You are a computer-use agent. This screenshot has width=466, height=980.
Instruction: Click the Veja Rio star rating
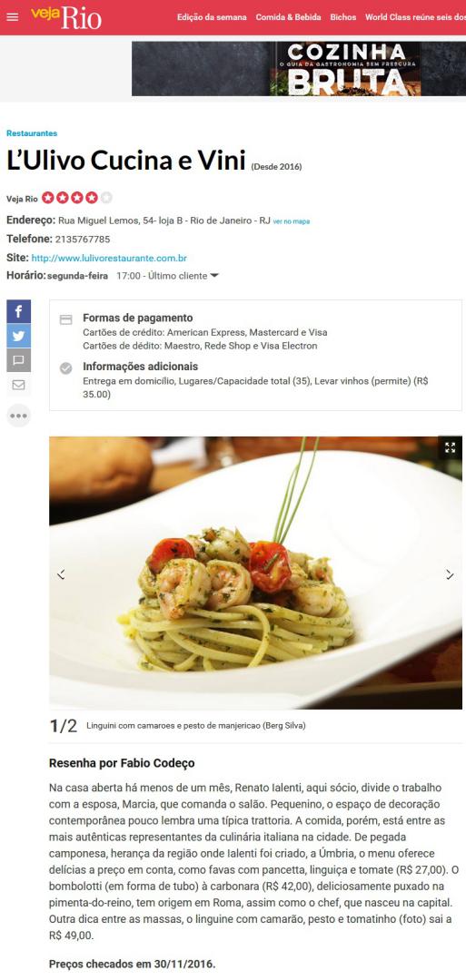pos(77,198)
